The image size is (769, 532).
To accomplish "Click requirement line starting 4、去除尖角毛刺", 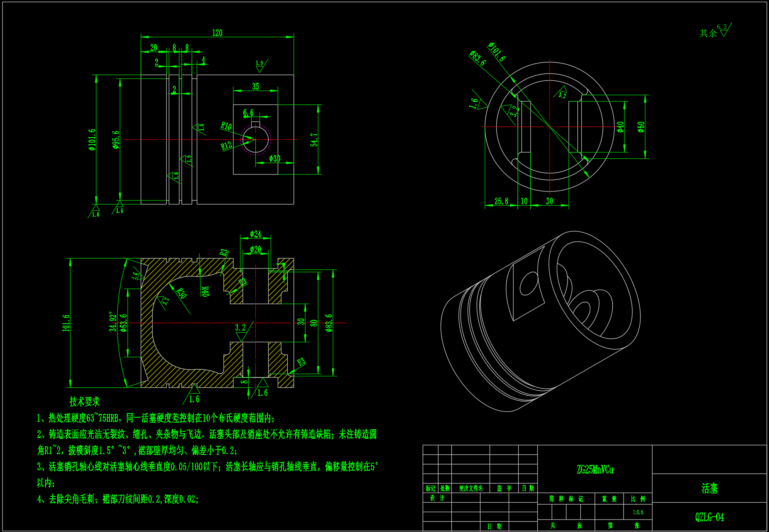I will point(118,499).
